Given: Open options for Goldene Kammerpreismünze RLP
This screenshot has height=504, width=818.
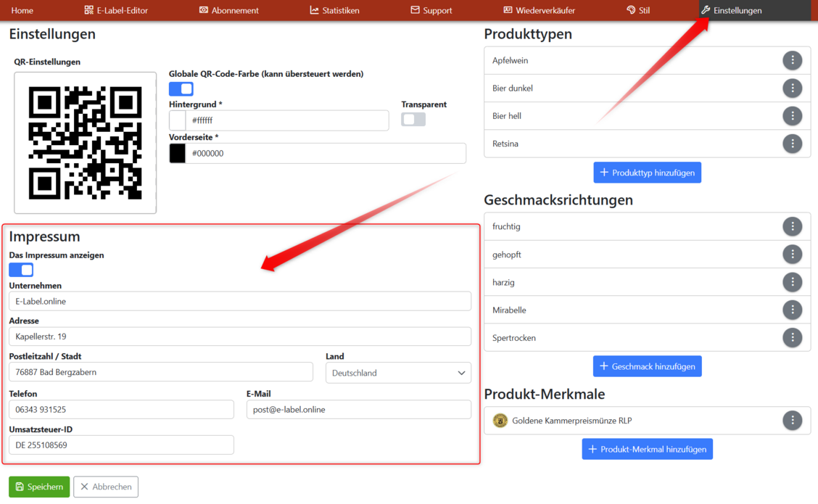Looking at the screenshot, I should pyautogui.click(x=792, y=421).
